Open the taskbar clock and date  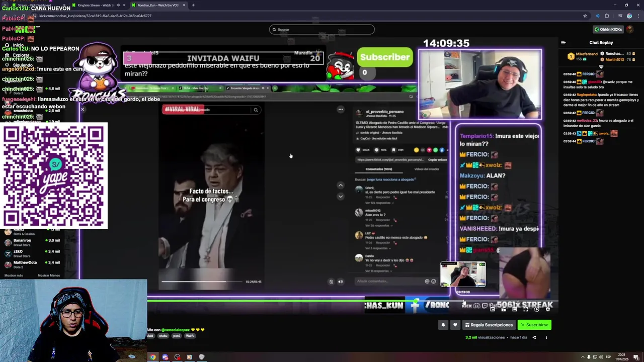[622, 357]
